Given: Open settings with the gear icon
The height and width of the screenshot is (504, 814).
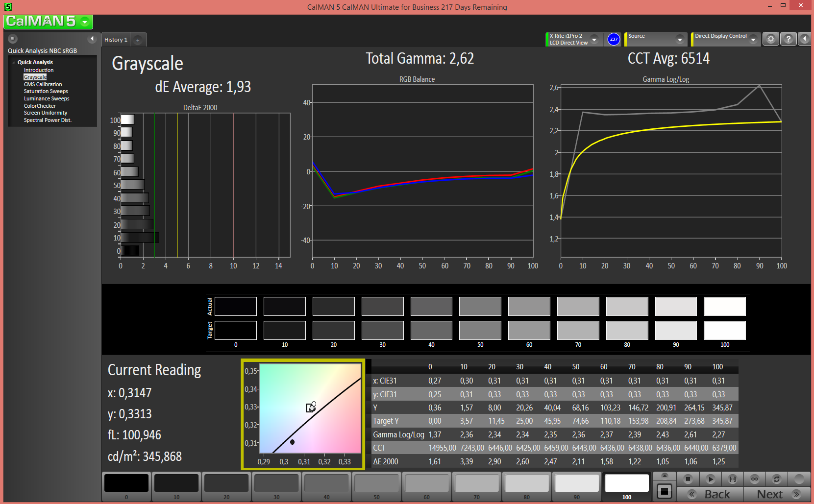Looking at the screenshot, I should point(771,39).
